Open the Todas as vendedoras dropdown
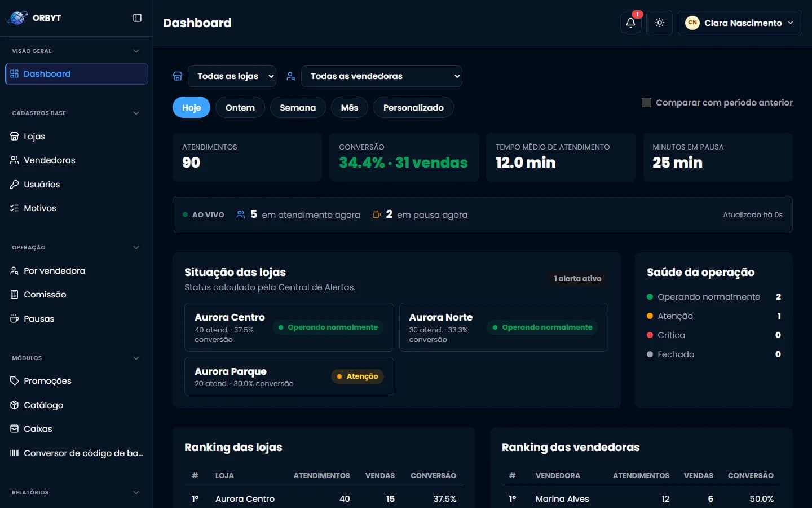 (382, 76)
